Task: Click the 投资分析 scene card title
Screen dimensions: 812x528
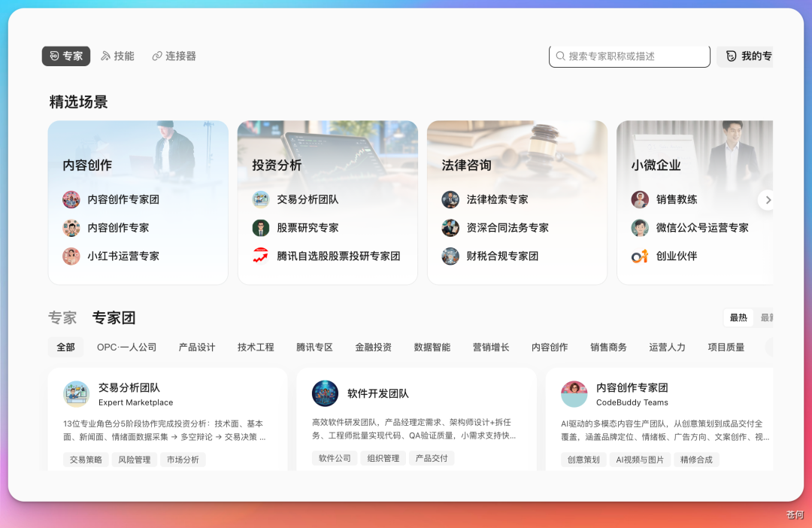Action: tap(277, 165)
